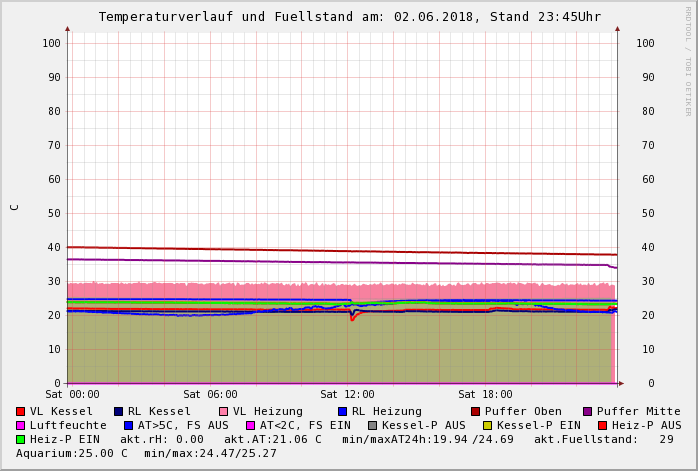Click the 'akt.Fuellstand: 29' fill level value

click(x=604, y=439)
